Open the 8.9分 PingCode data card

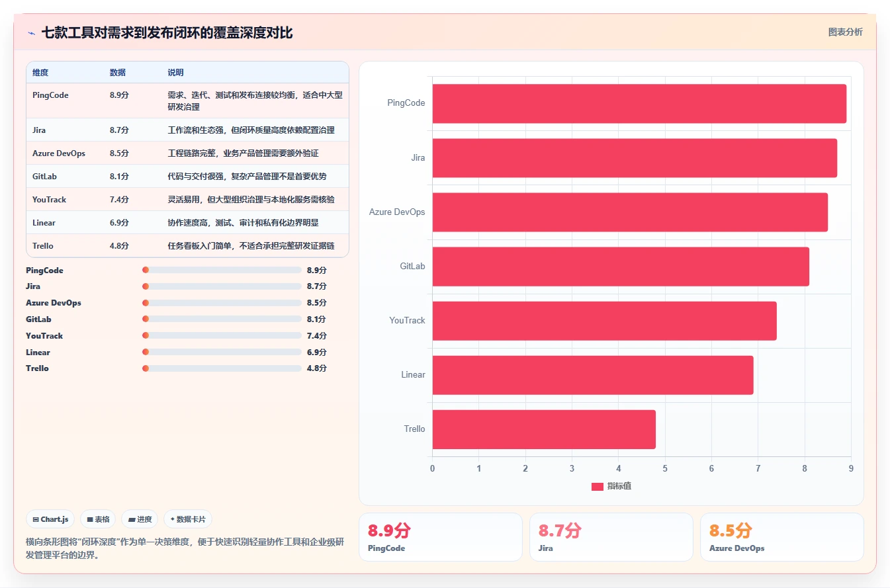(440, 537)
